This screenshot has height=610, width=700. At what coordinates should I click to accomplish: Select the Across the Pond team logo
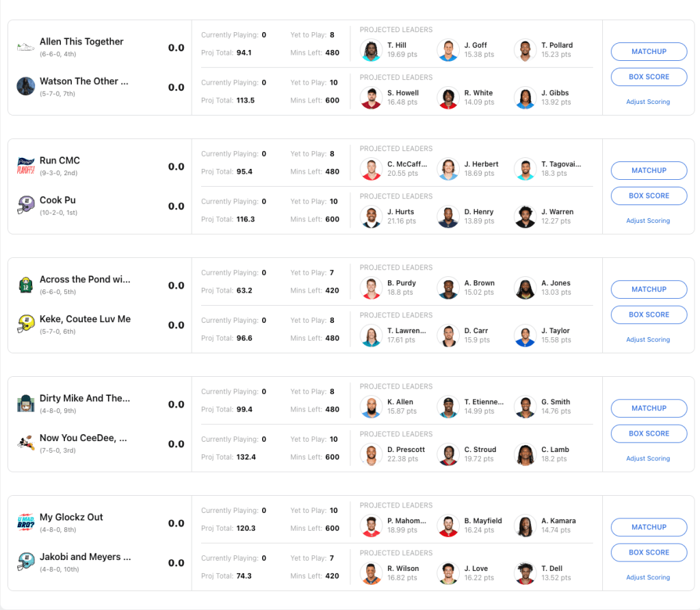(26, 284)
